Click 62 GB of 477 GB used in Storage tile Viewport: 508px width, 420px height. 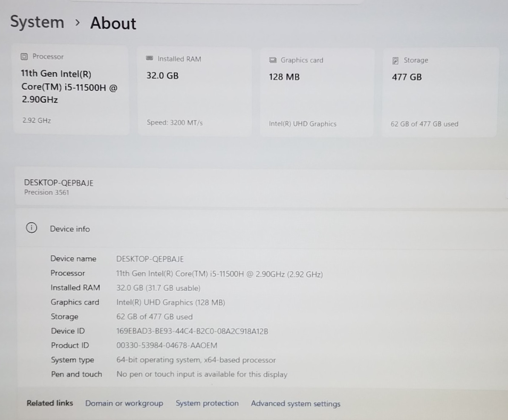pos(424,124)
